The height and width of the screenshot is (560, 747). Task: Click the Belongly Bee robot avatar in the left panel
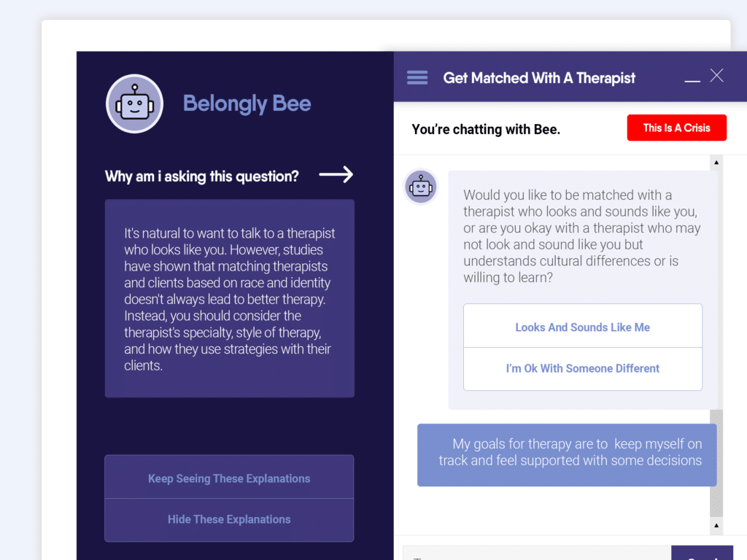135,104
